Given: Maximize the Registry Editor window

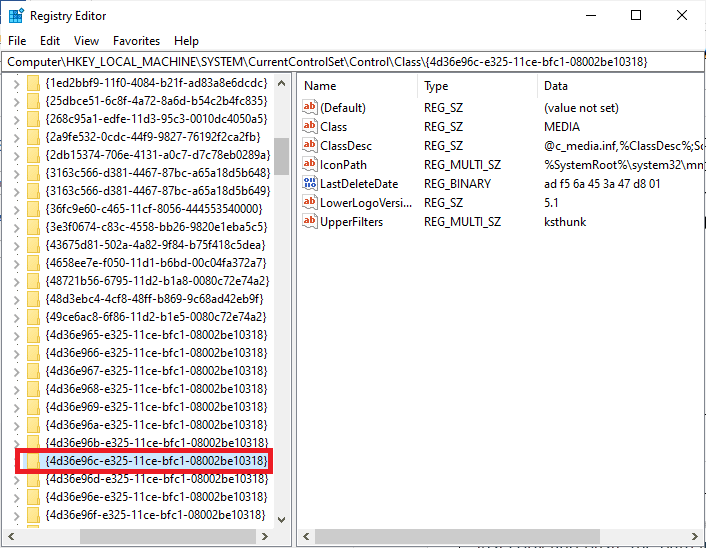Looking at the screenshot, I should [636, 15].
